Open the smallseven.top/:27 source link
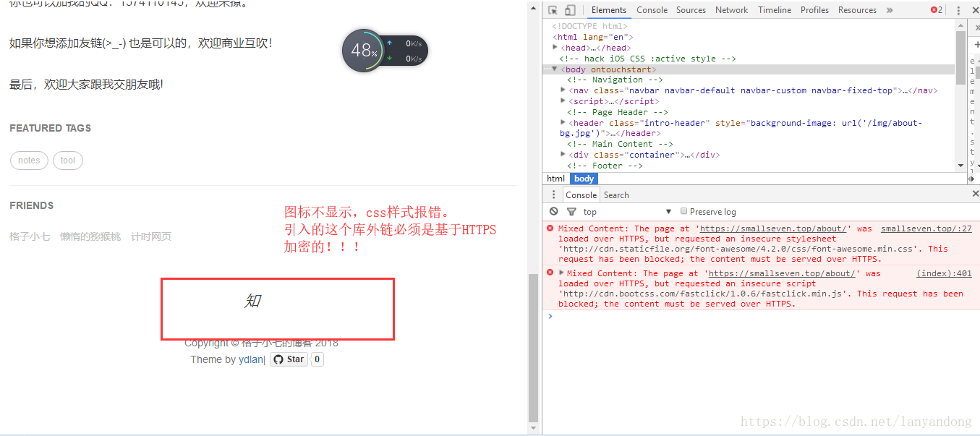This screenshot has height=436, width=980. point(926,228)
